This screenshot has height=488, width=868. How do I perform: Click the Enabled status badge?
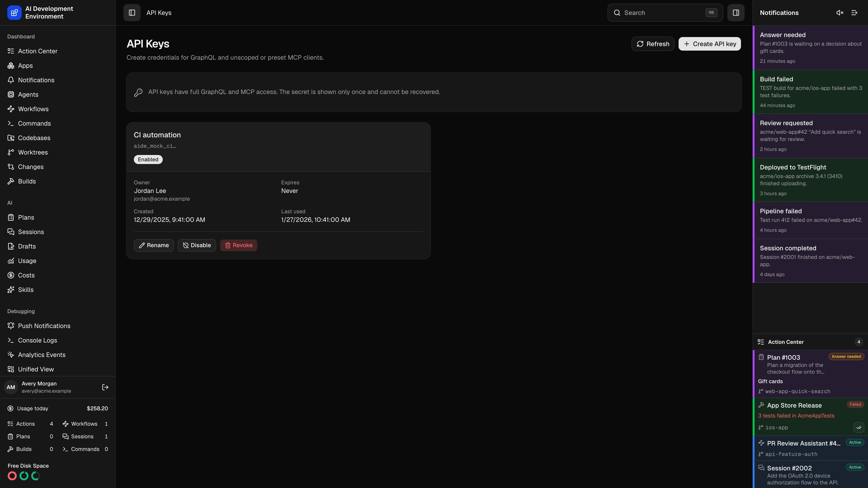(148, 160)
